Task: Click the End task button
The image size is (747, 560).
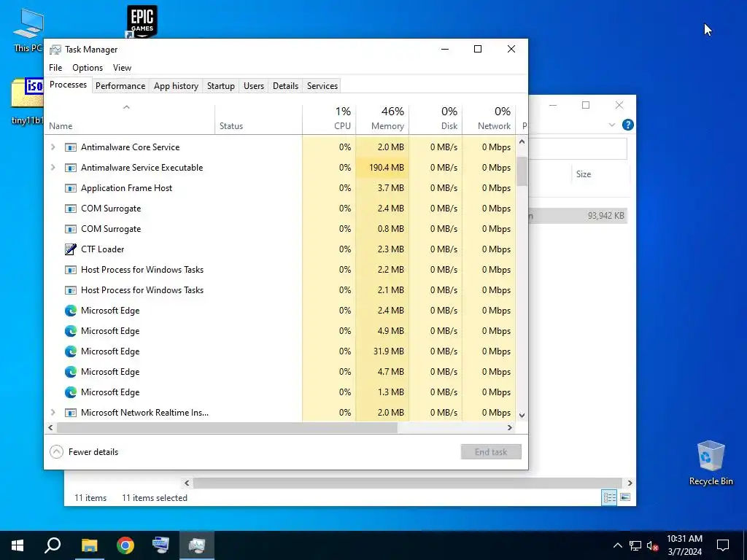Action: (491, 452)
